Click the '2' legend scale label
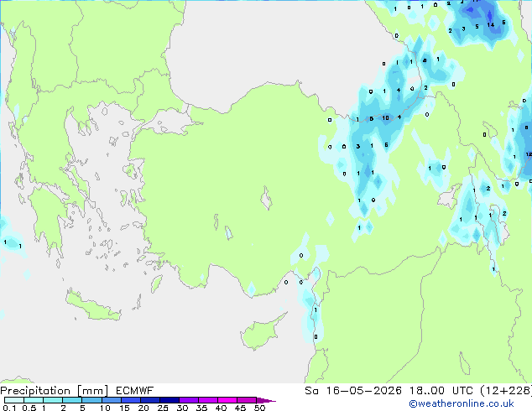The width and height of the screenshot is (532, 411). (63, 408)
